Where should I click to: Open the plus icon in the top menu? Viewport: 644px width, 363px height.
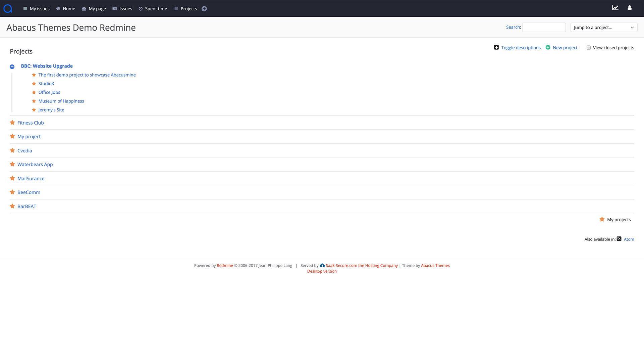(x=204, y=9)
